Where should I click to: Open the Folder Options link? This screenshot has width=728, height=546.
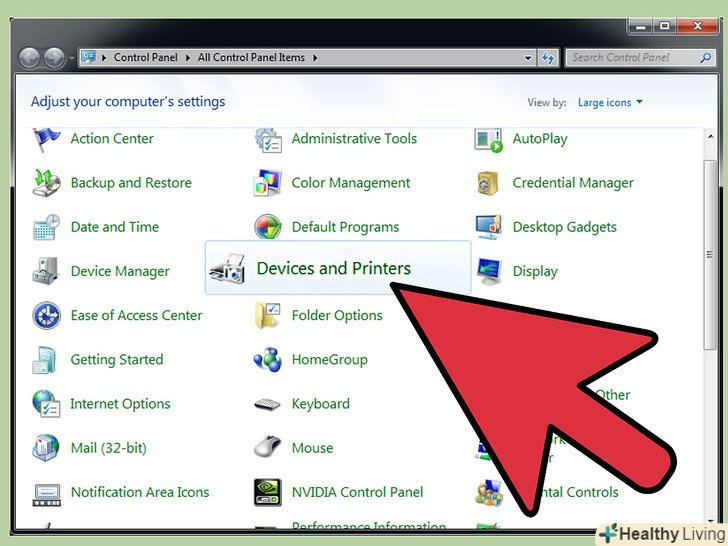[x=337, y=316]
